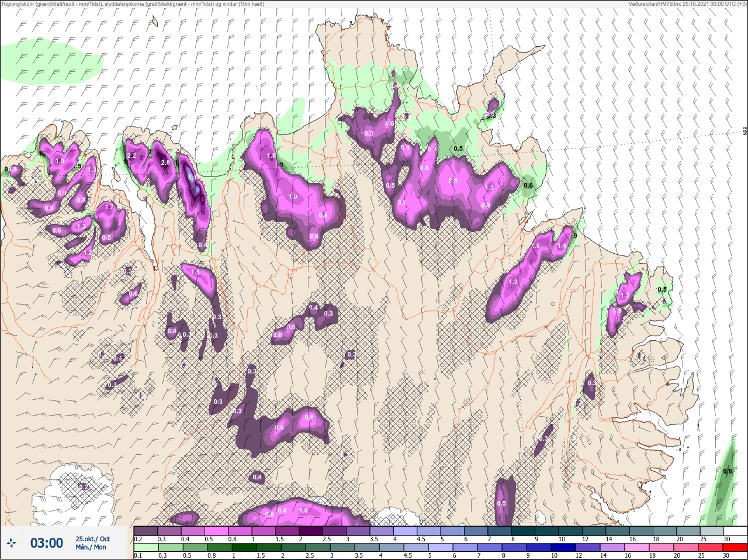
Task: Click the 'Mán./ Mon' weekday label
Action: click(x=91, y=548)
